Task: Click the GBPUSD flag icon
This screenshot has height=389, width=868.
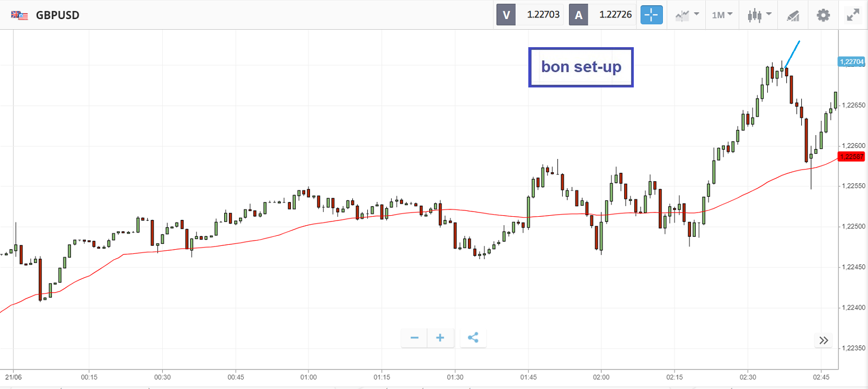Action: point(20,15)
